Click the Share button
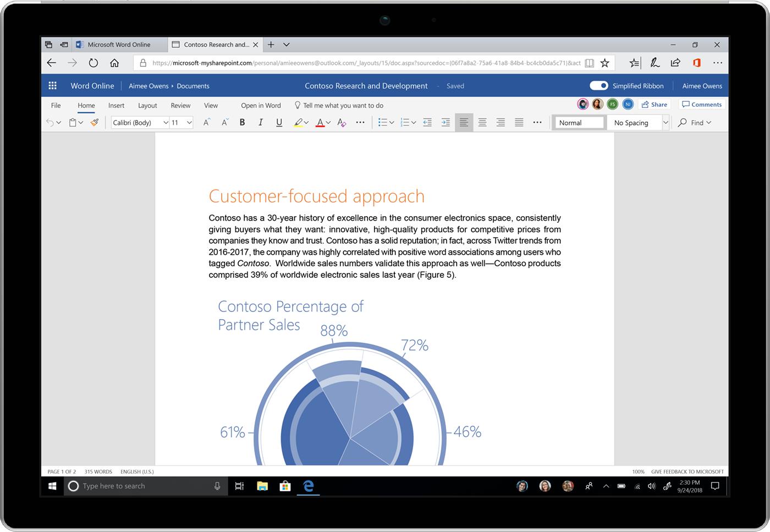The image size is (770, 532). (654, 104)
